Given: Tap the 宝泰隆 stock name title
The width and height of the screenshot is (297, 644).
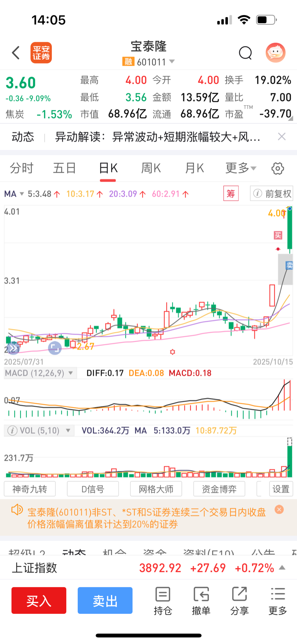Looking at the screenshot, I should (148, 46).
